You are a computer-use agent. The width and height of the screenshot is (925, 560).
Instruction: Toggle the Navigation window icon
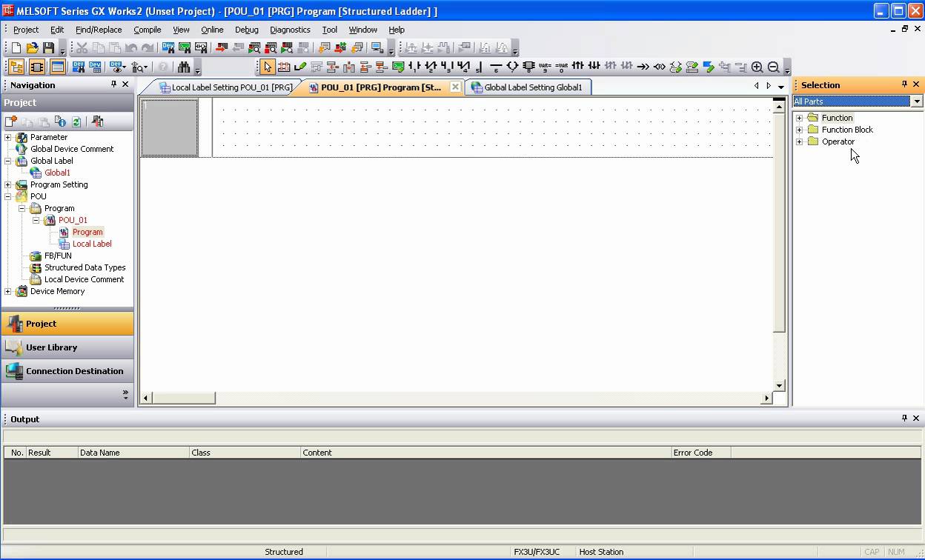click(x=16, y=67)
